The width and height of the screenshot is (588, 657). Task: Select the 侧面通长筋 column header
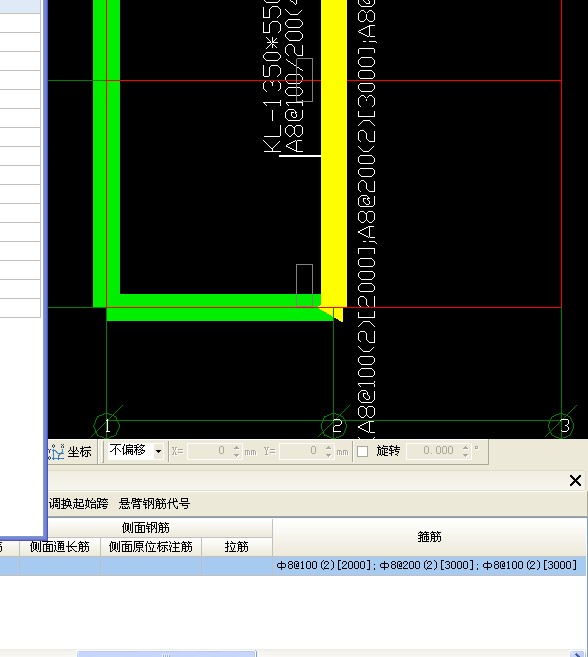[60, 547]
